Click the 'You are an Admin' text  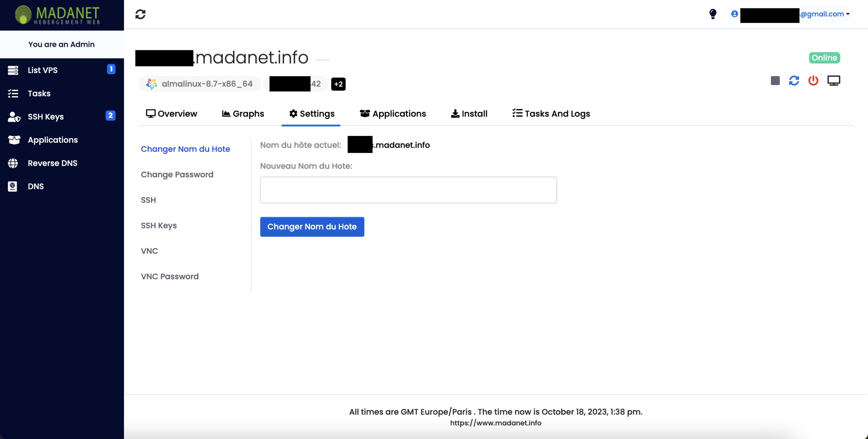(x=61, y=44)
